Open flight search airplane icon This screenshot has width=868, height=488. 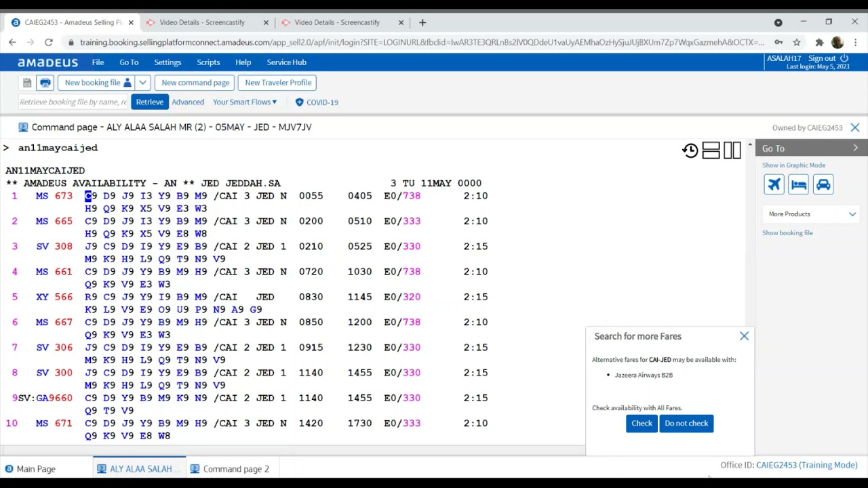tap(774, 184)
